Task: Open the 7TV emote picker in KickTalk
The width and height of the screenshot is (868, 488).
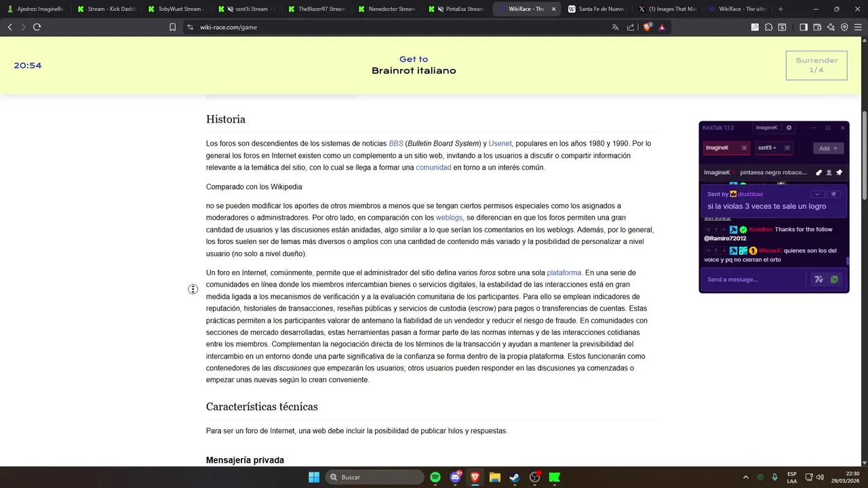Action: tap(818, 279)
